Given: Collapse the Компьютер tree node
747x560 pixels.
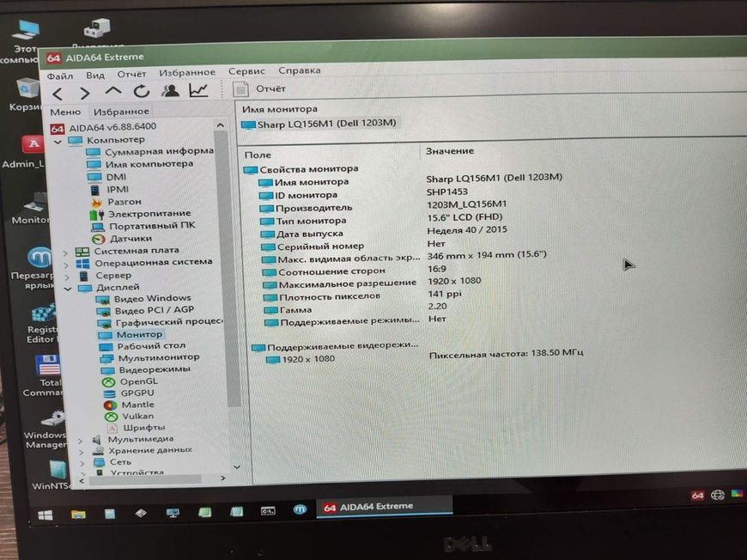Looking at the screenshot, I should coord(58,142).
